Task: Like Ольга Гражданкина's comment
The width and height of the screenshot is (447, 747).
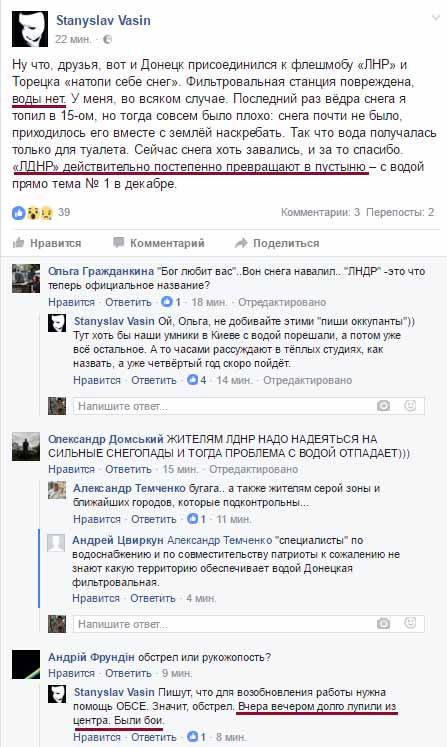Action: (x=71, y=302)
